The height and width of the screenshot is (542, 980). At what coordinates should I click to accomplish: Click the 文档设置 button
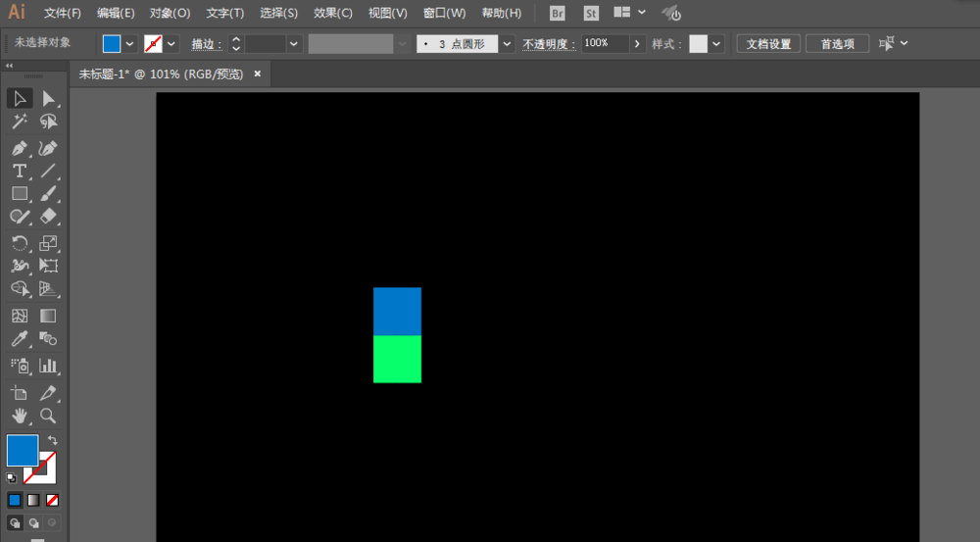tap(768, 44)
